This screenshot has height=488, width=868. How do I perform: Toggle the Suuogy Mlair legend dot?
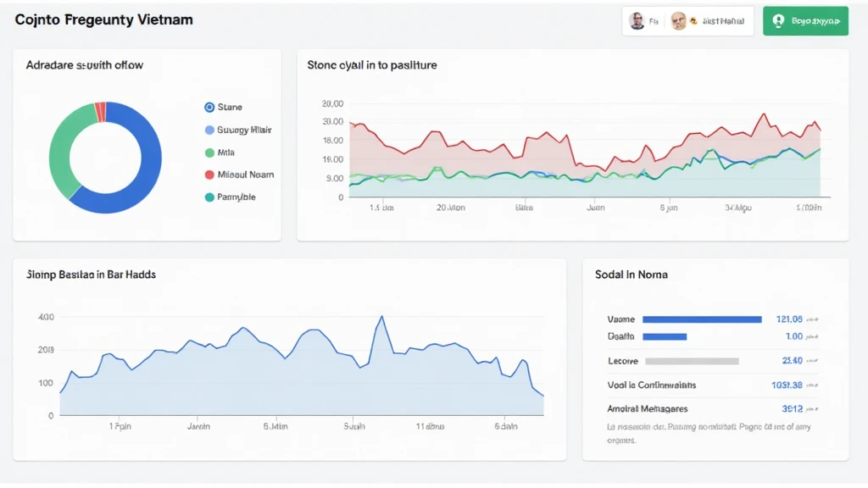[x=209, y=130]
